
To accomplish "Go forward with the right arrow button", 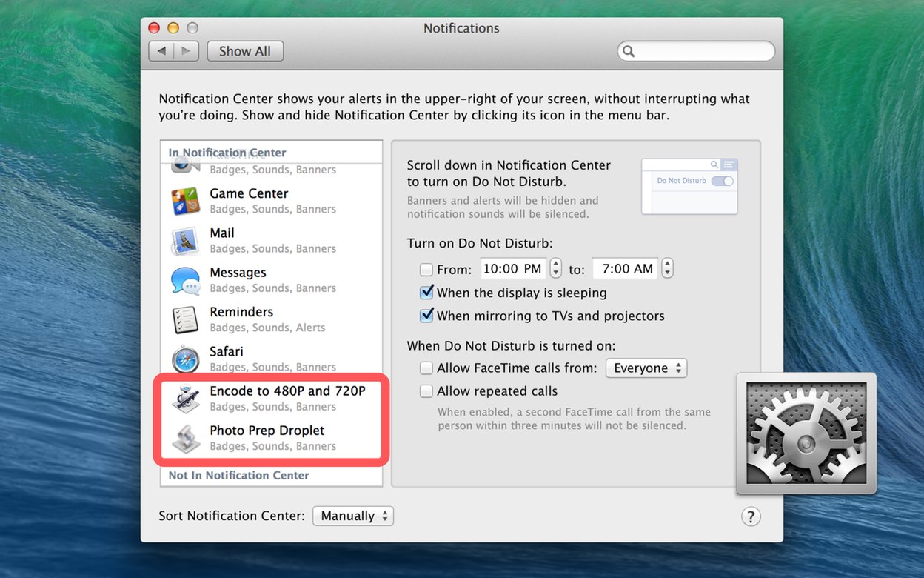I will pyautogui.click(x=186, y=51).
